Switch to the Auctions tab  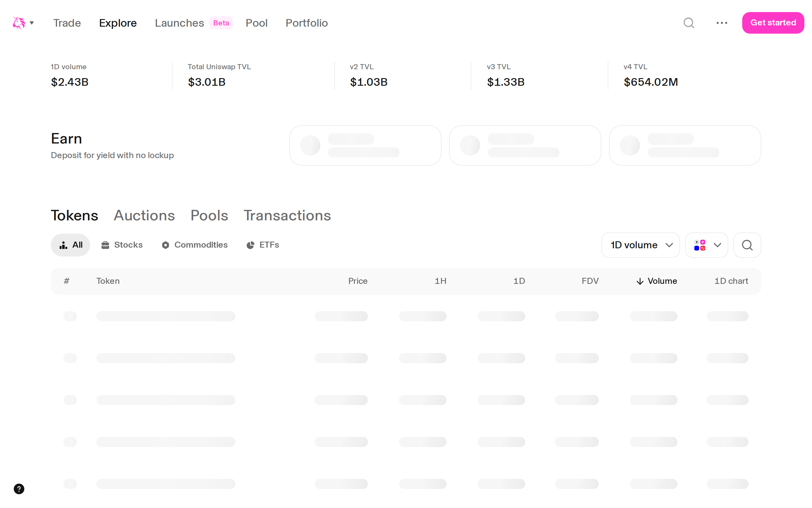[x=144, y=215]
